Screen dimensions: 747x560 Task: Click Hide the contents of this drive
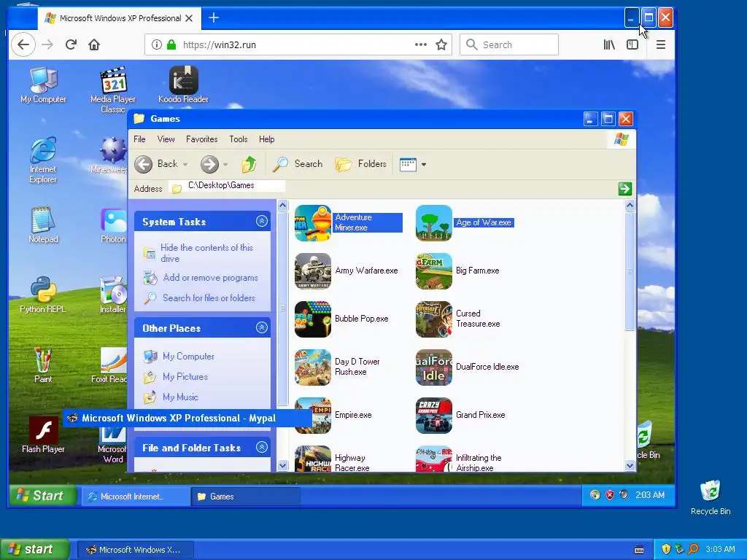coord(206,253)
